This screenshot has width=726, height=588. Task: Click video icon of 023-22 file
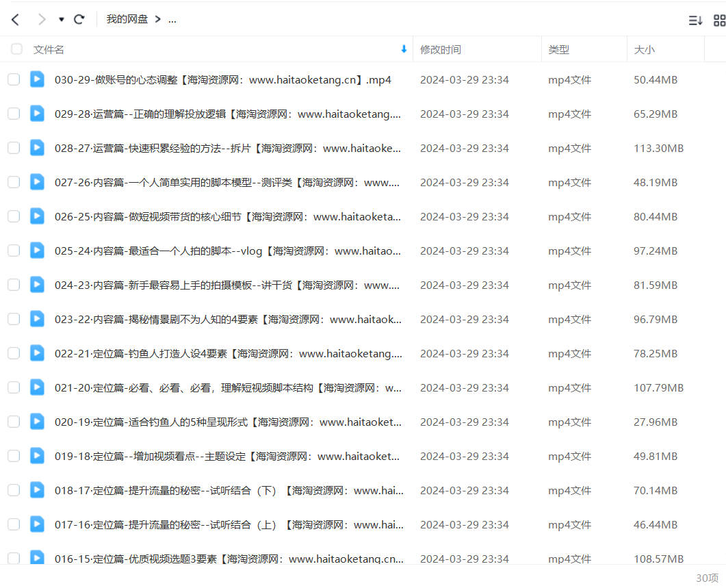tap(37, 319)
